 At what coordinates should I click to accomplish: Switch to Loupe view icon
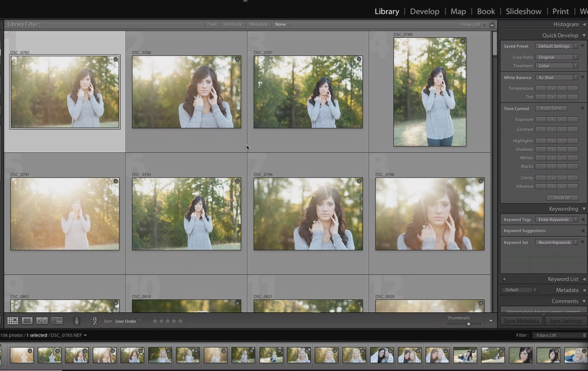(x=27, y=321)
